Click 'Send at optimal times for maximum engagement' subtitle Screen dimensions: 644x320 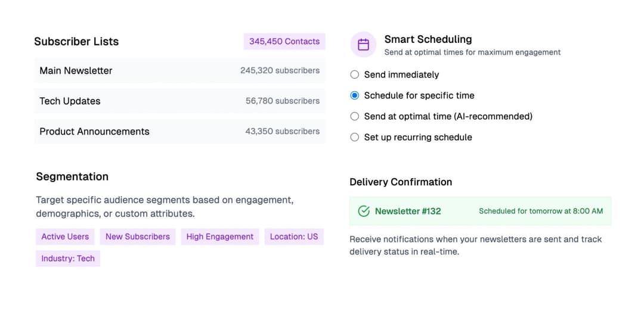472,52
